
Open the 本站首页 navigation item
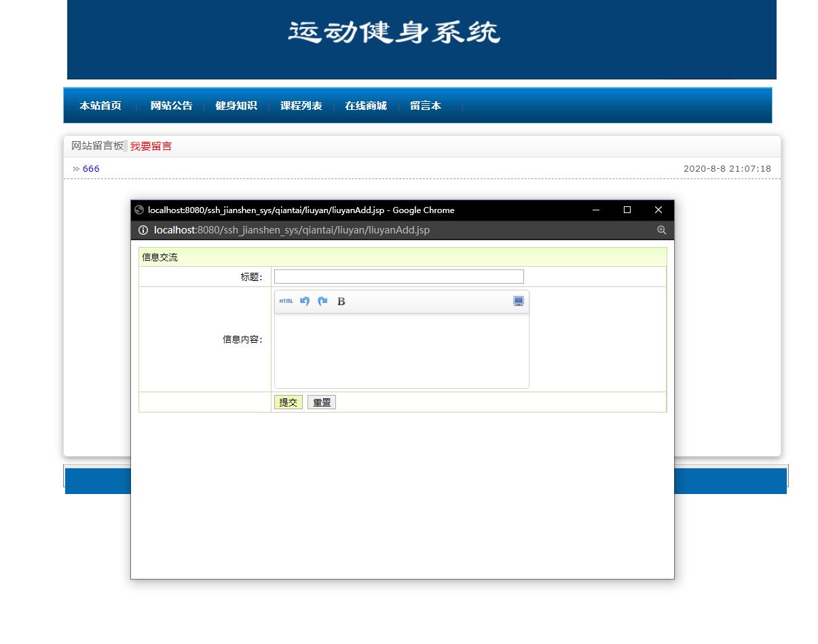tap(100, 105)
